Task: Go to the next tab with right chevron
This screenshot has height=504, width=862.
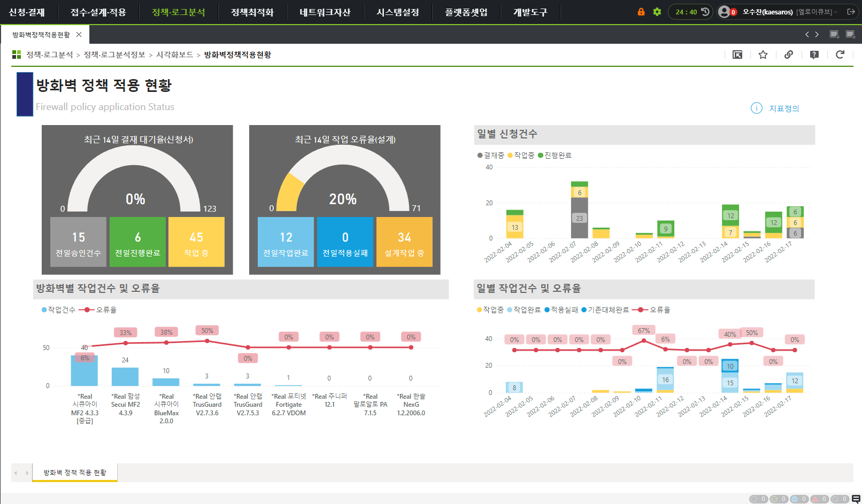Action: click(x=817, y=35)
